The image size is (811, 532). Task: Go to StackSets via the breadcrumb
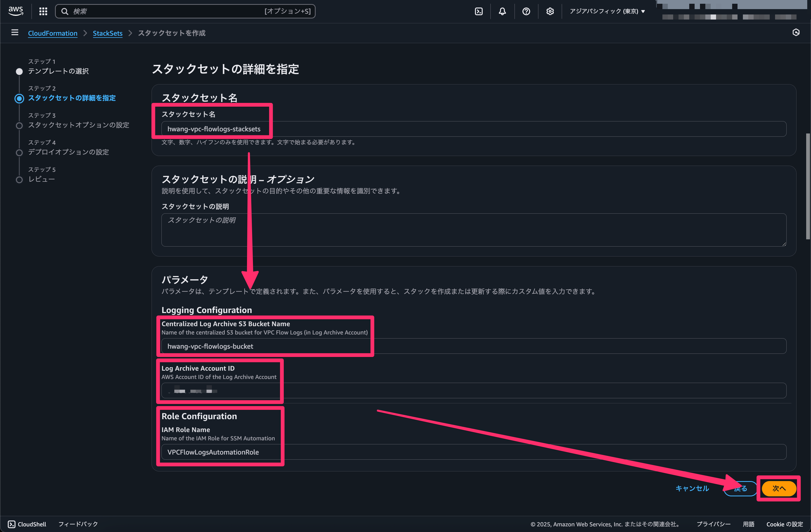[x=108, y=33]
